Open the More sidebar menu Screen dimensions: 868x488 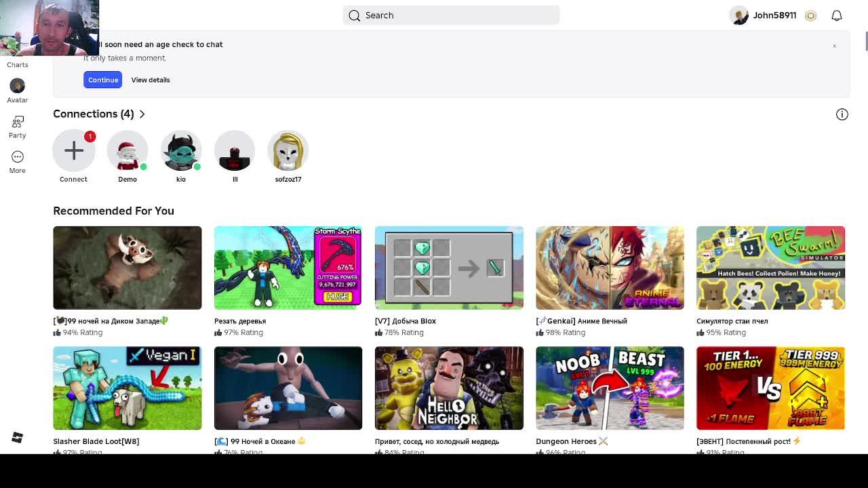point(18,161)
